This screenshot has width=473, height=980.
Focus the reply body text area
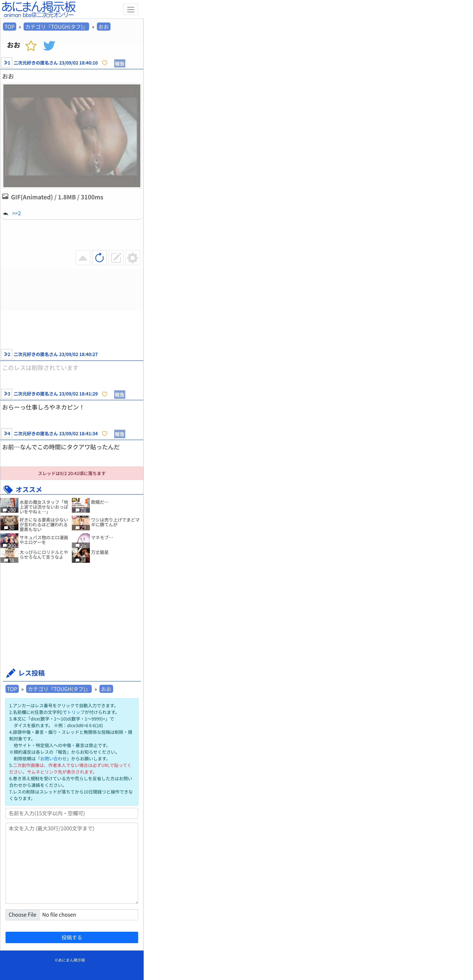72,863
